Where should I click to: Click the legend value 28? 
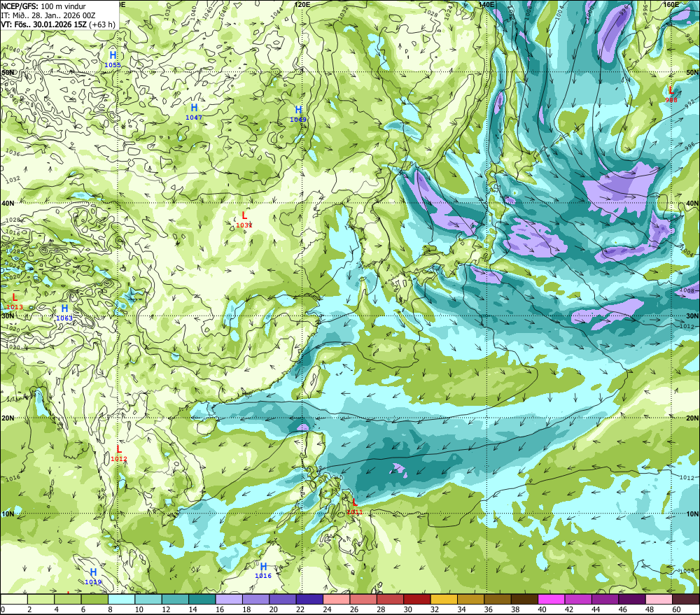click(381, 609)
